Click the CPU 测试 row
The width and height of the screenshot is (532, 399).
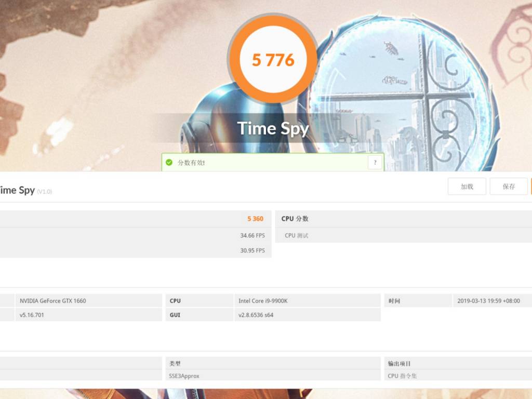pyautogui.click(x=403, y=235)
